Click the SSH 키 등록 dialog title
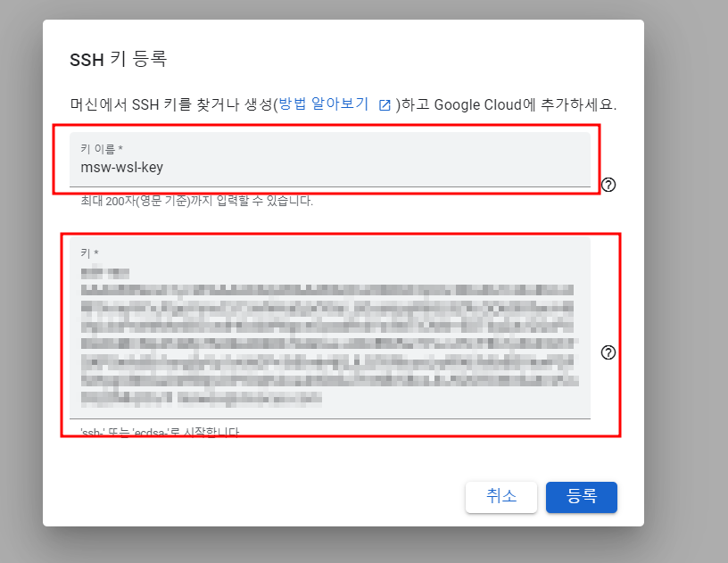728x563 pixels. (x=119, y=60)
